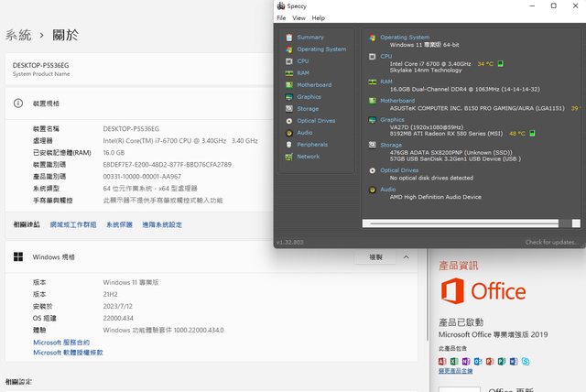Click the Motherboard icon in sidebar
Viewport: 586px width, 392px height.
click(x=290, y=84)
